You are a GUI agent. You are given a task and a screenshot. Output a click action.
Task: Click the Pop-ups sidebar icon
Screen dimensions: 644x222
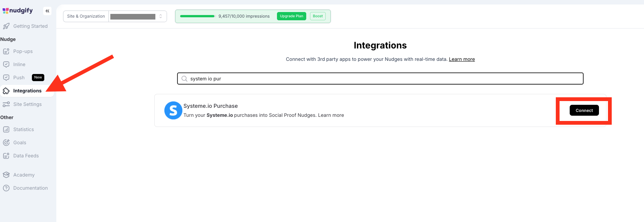pos(6,51)
